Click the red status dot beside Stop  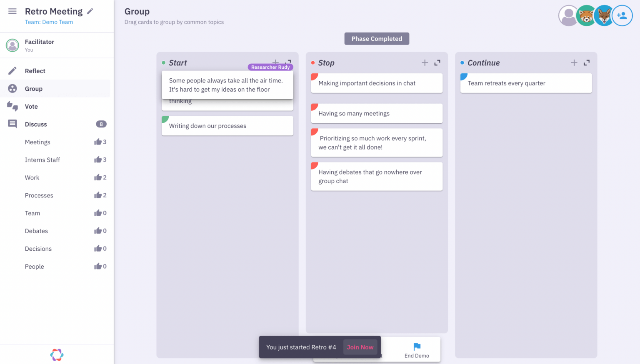pyautogui.click(x=313, y=62)
